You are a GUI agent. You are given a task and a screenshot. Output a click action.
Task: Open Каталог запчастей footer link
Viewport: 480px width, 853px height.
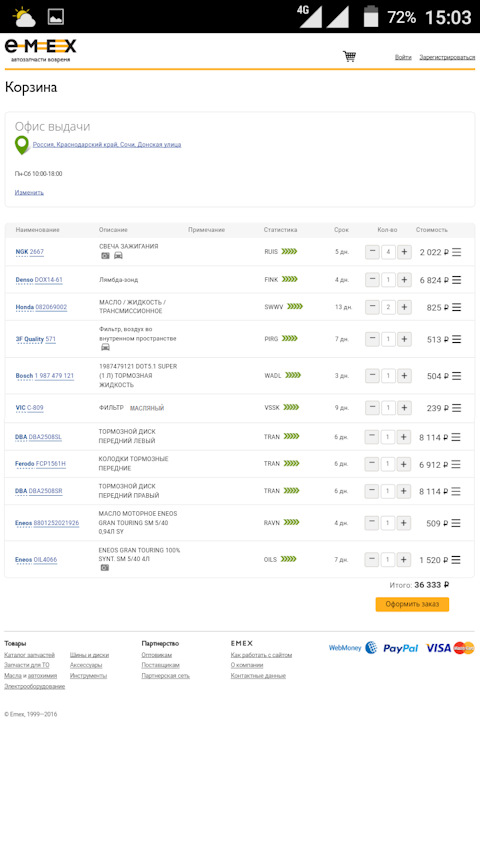coord(29,655)
